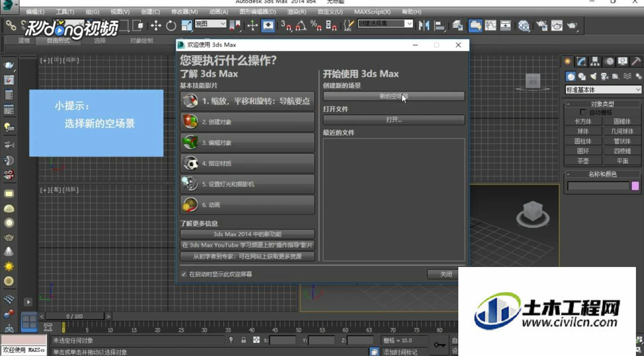Select the Space Warps category icon
This screenshot has height=356, width=644.
[x=626, y=76]
